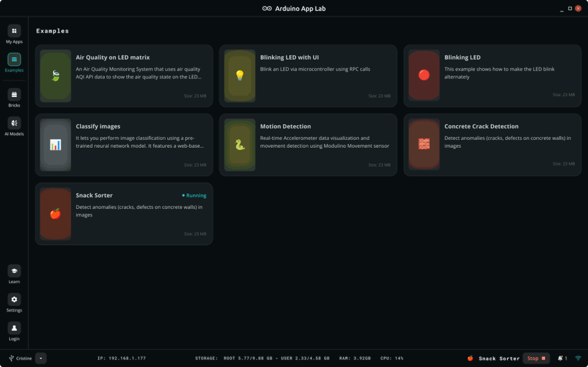Image resolution: width=588 pixels, height=367 pixels.
Task: Stop the running Snack Sorter app
Action: pyautogui.click(x=536, y=358)
